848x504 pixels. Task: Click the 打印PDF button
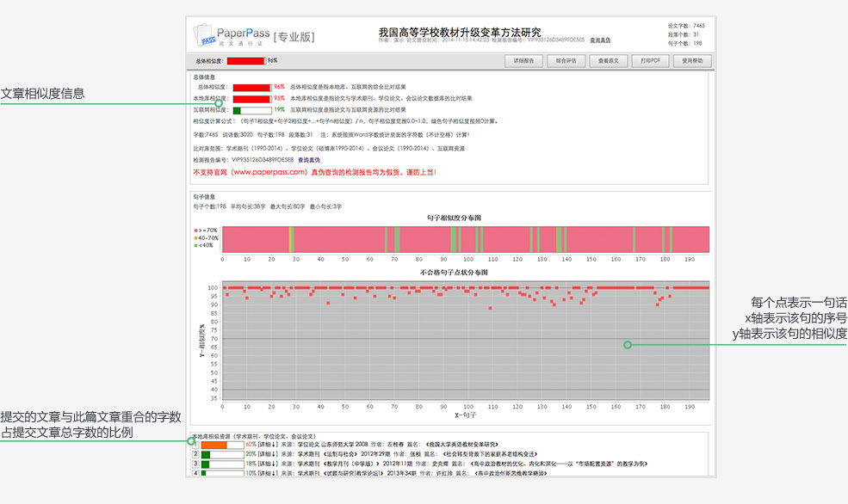[x=650, y=61]
